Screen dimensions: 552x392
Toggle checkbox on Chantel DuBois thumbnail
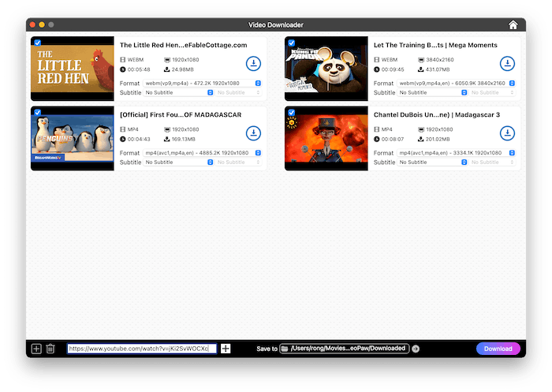click(292, 112)
